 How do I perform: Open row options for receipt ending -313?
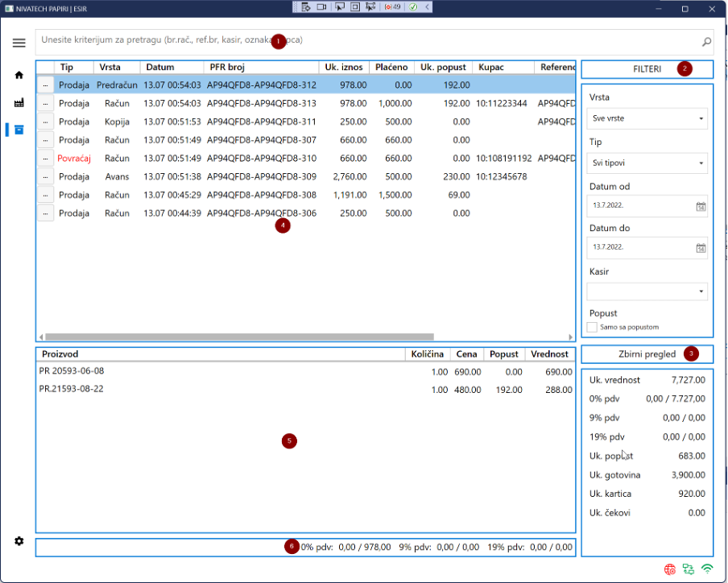click(x=45, y=104)
